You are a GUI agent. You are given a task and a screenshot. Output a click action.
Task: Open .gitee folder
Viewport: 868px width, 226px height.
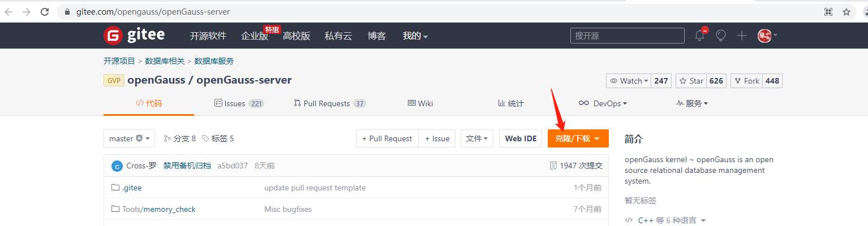132,188
